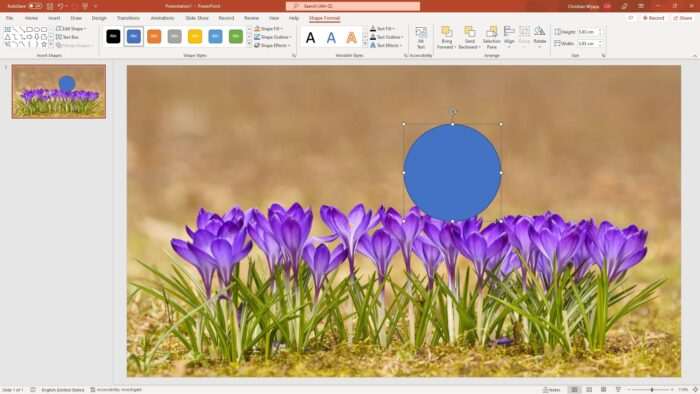
Task: Apply the black shape style
Action: (x=113, y=37)
